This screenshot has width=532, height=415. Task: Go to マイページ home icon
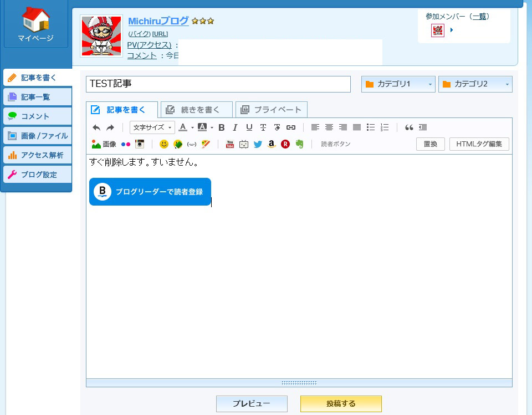coord(36,24)
